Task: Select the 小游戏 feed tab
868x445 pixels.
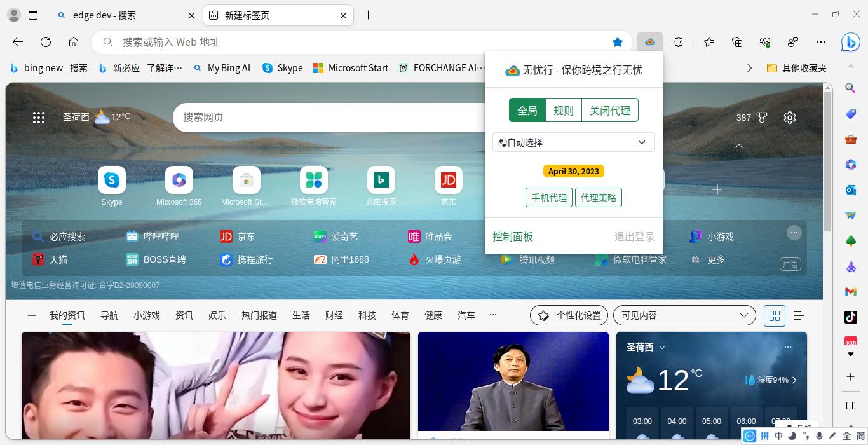Action: coord(147,315)
